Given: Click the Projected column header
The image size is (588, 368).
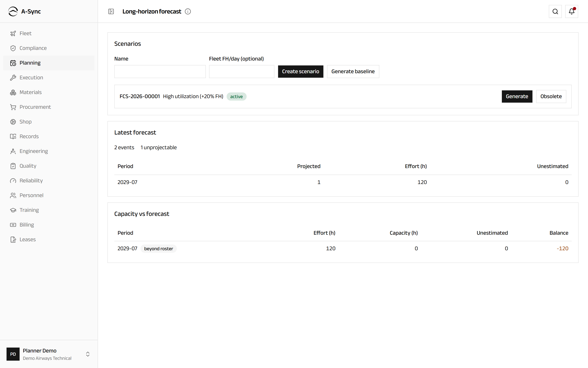Looking at the screenshot, I should [x=308, y=166].
